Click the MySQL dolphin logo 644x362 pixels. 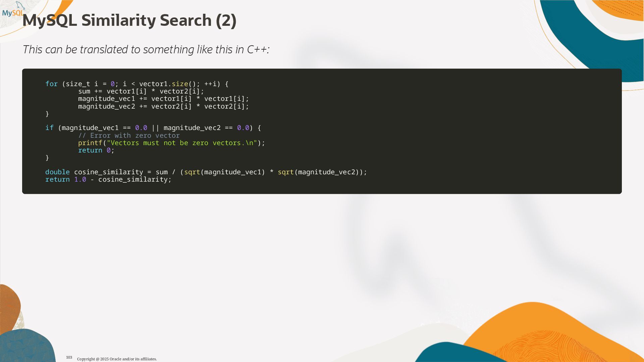[13, 10]
